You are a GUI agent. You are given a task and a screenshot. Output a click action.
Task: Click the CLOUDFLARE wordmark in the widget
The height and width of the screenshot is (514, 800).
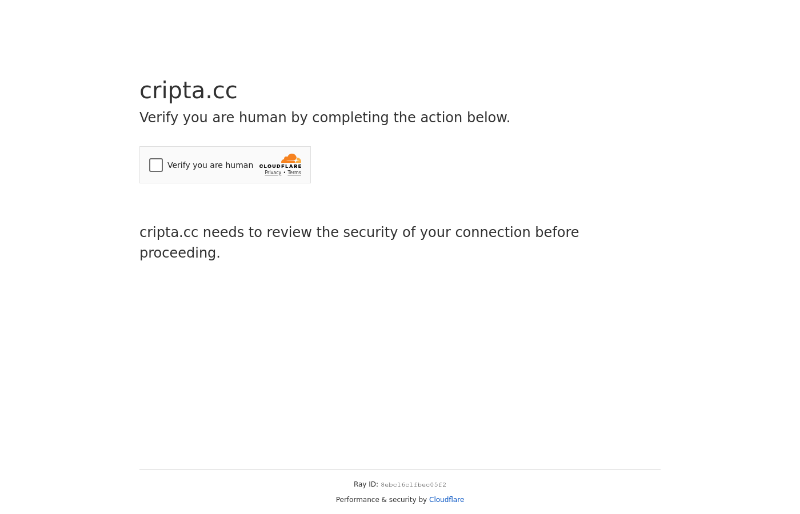[x=280, y=166]
